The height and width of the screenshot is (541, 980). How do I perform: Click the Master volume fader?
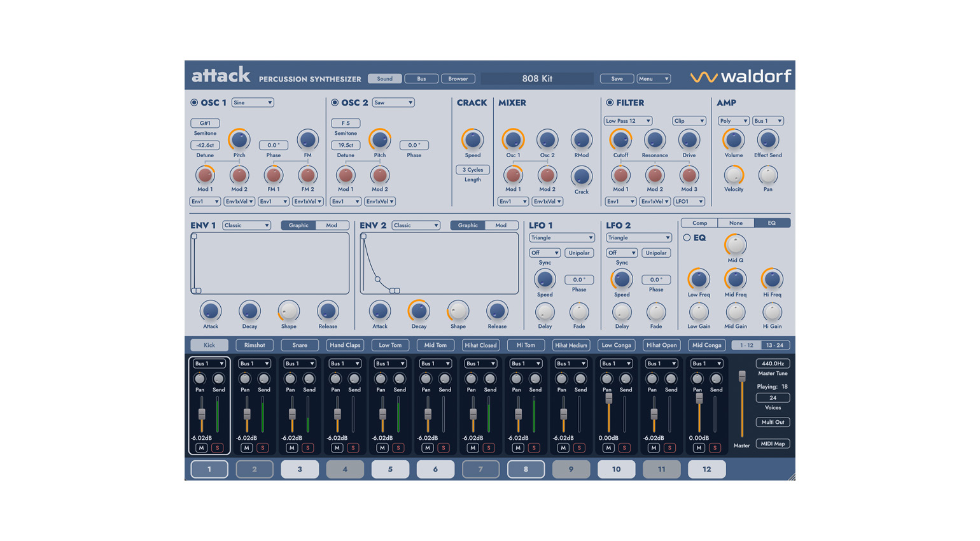click(x=742, y=377)
